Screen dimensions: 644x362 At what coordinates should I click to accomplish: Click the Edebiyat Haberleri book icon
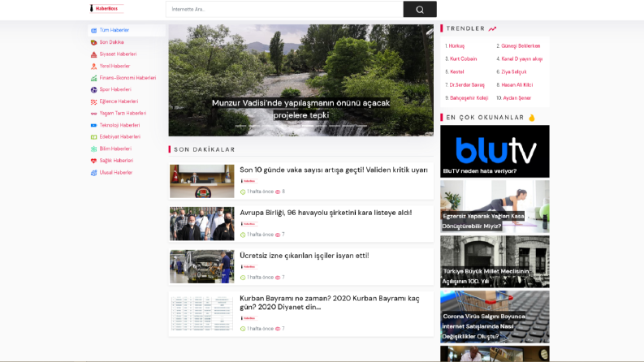pos(93,137)
